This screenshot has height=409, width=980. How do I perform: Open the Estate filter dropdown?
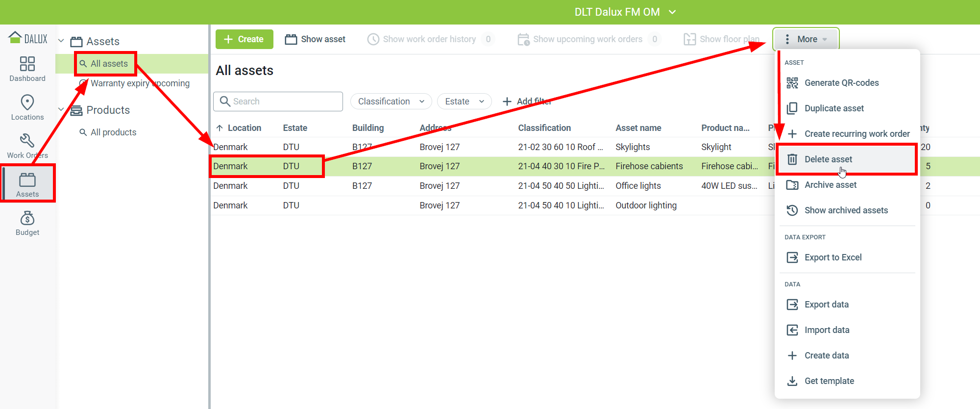(464, 102)
